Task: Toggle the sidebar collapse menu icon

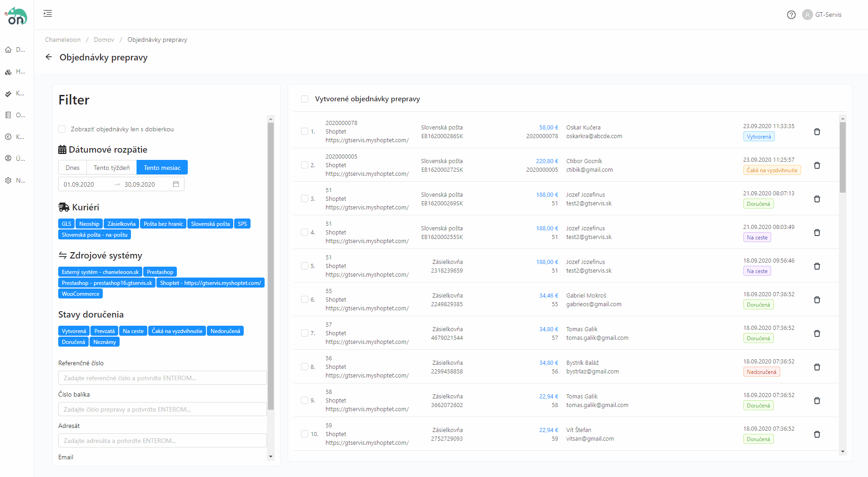Action: click(x=48, y=14)
